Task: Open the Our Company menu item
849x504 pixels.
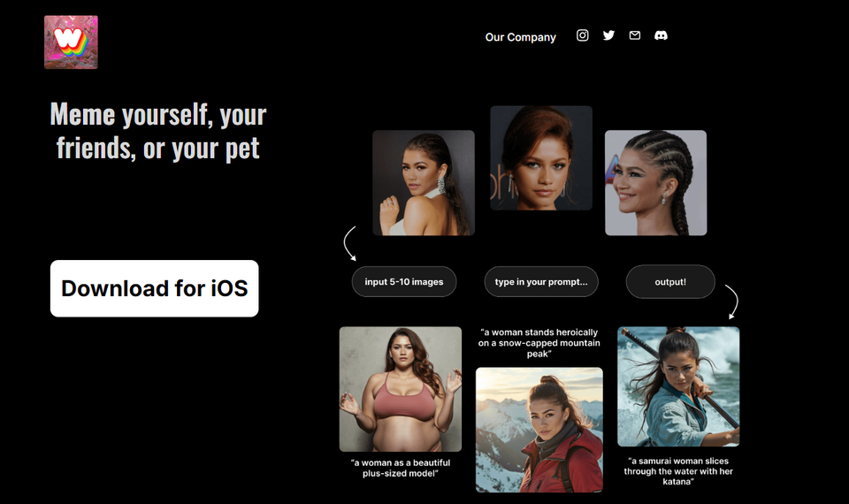Action: coord(520,37)
